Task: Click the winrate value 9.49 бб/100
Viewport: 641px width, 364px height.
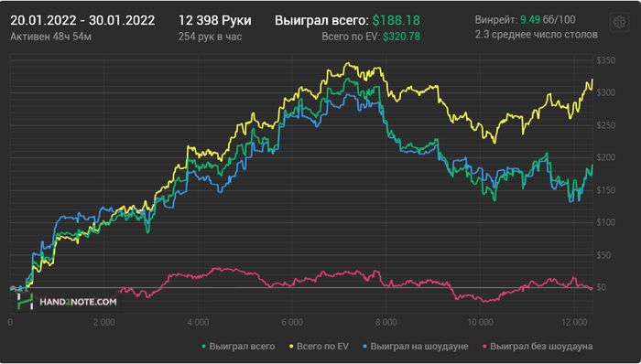Action: pyautogui.click(x=548, y=19)
